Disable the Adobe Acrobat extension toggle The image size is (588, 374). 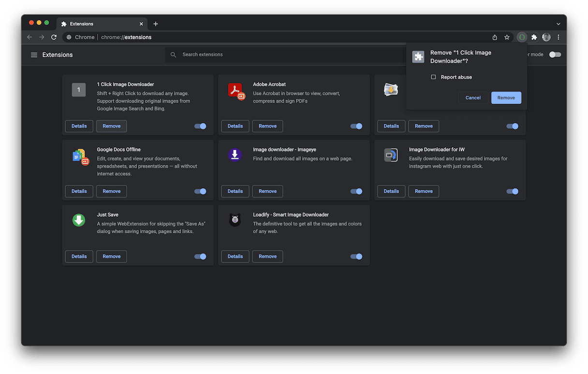356,126
